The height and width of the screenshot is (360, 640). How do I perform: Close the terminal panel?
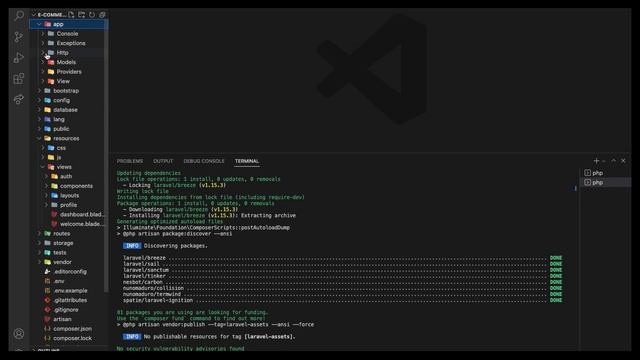(623, 161)
